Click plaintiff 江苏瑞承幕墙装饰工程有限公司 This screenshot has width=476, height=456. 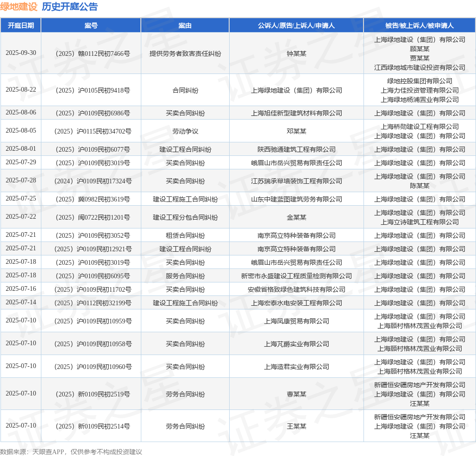(x=296, y=181)
